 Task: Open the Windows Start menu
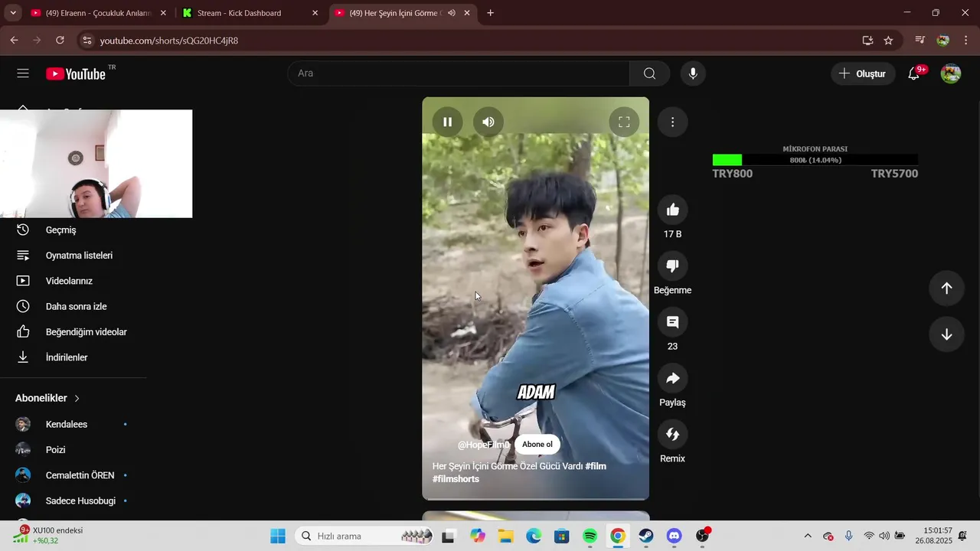tap(277, 536)
